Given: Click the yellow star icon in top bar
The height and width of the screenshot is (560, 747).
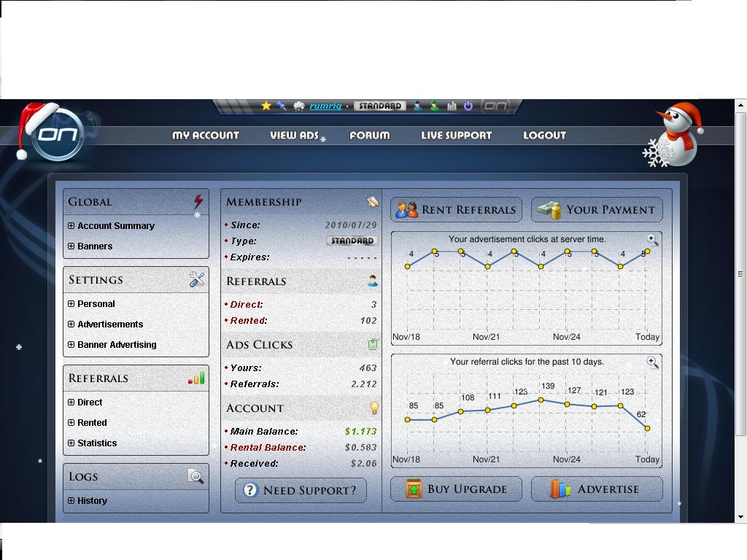Looking at the screenshot, I should click(x=266, y=106).
